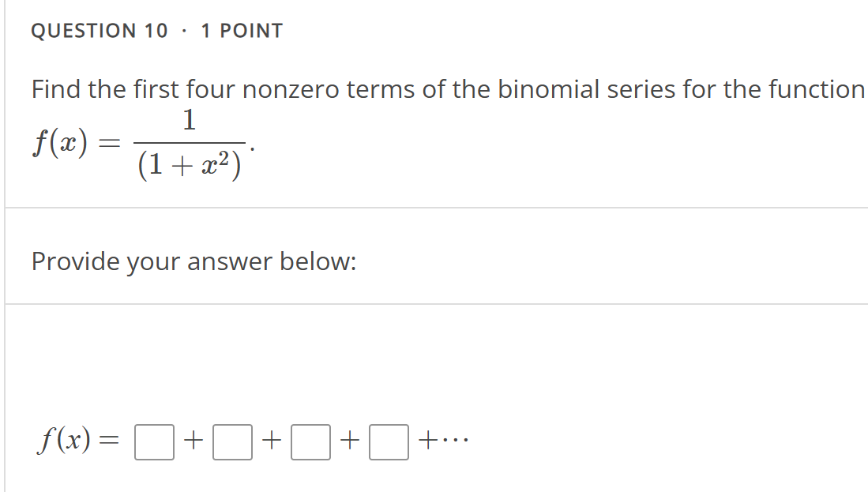Click the 'Provide your answer below:' text
Viewport: 868px width, 492px height.
tap(194, 261)
